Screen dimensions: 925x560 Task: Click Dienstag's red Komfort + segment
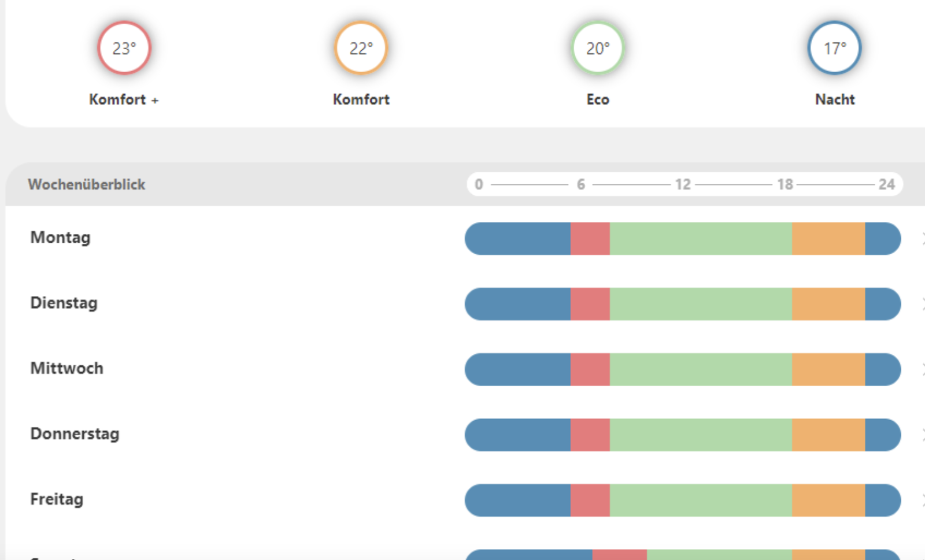590,304
